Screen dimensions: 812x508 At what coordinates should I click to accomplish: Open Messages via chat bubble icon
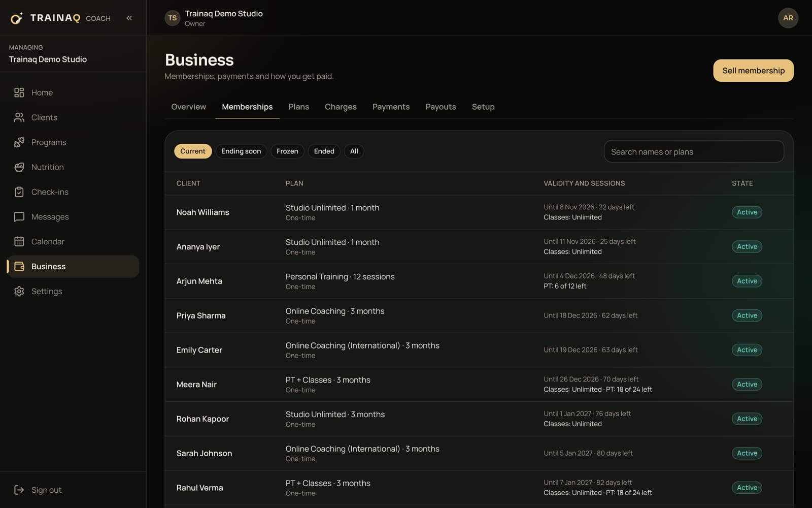click(x=19, y=217)
